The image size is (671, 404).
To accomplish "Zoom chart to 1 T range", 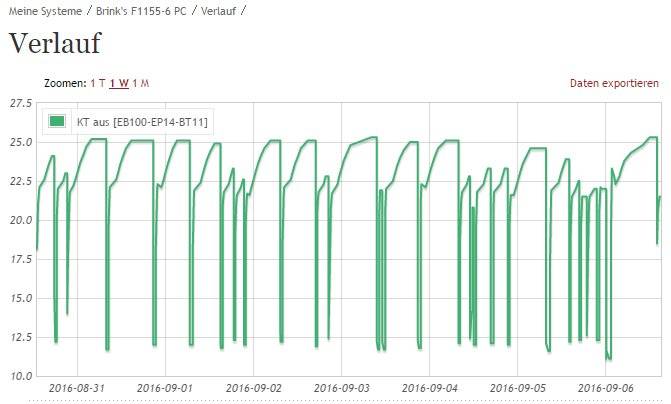I will [x=98, y=83].
